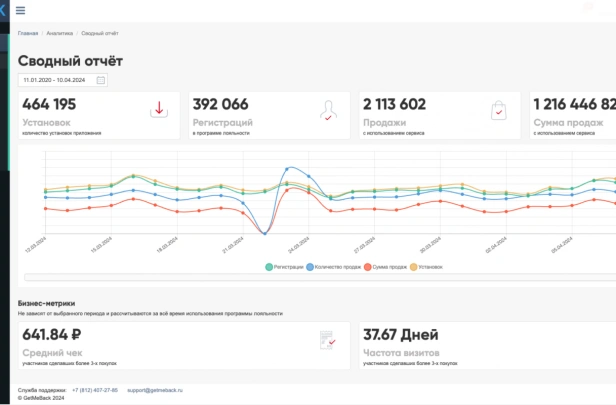Go to Главная breadcrumb link
Viewport: 616px width, 405px height.
(x=28, y=33)
